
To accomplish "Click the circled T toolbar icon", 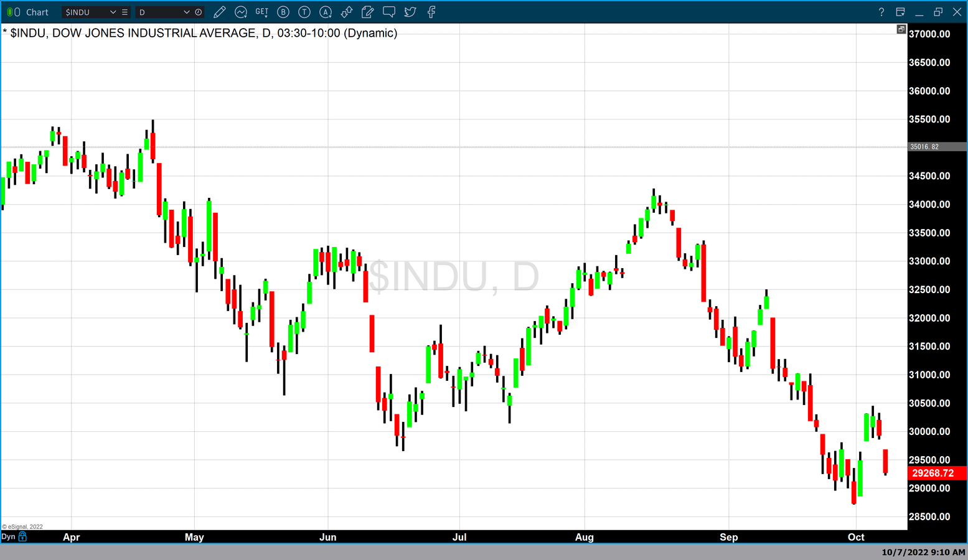I will pyautogui.click(x=304, y=12).
